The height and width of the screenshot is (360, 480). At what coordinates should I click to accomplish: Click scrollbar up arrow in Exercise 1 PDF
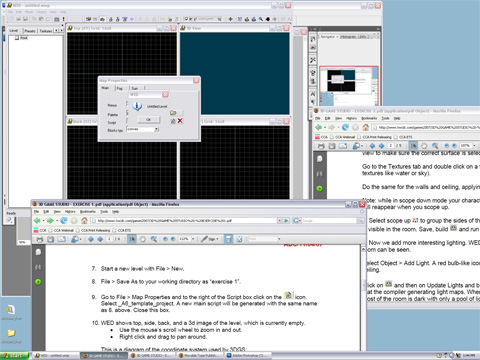click(363, 249)
